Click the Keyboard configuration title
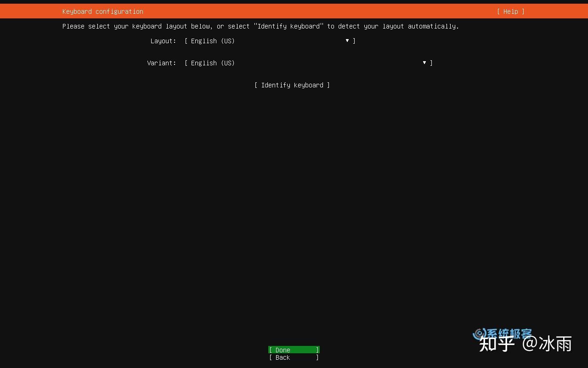Screen dimensions: 588x368 tap(102, 11)
